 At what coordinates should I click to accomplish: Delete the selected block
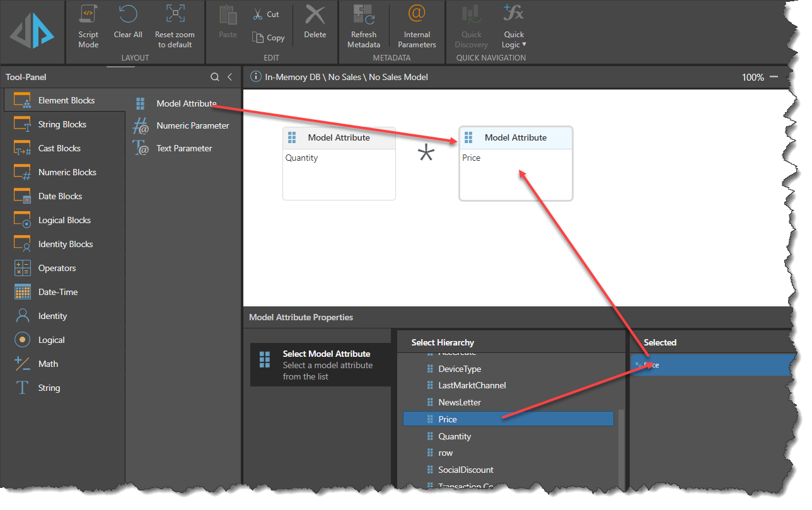click(x=315, y=22)
